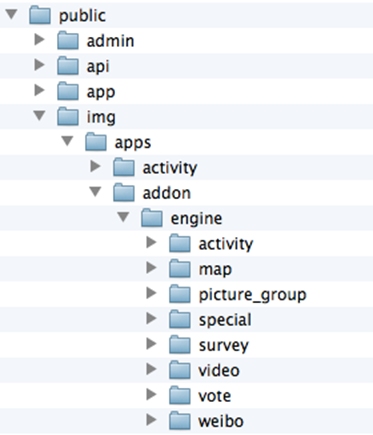Expand the survey folder triangle
The image size is (373, 435).
click(x=152, y=344)
